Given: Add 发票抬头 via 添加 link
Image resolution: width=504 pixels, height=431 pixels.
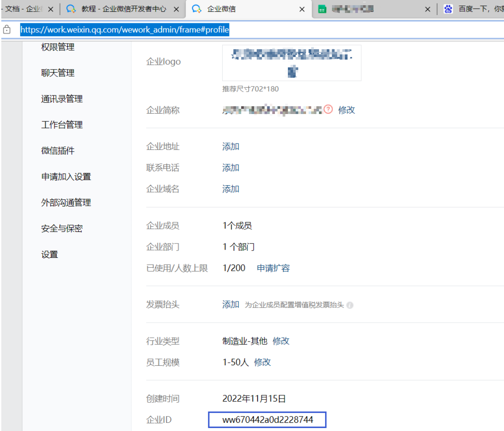Looking at the screenshot, I should pyautogui.click(x=231, y=304).
